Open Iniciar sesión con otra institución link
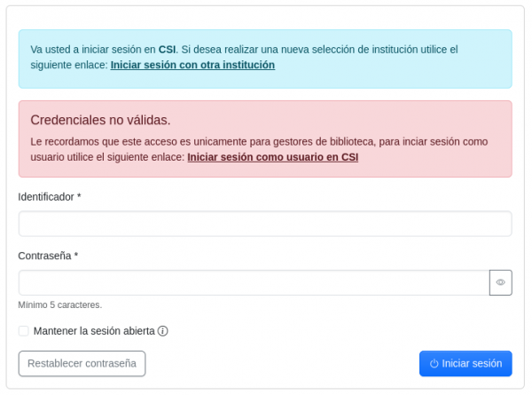This screenshot has height=395, width=532. pos(192,65)
